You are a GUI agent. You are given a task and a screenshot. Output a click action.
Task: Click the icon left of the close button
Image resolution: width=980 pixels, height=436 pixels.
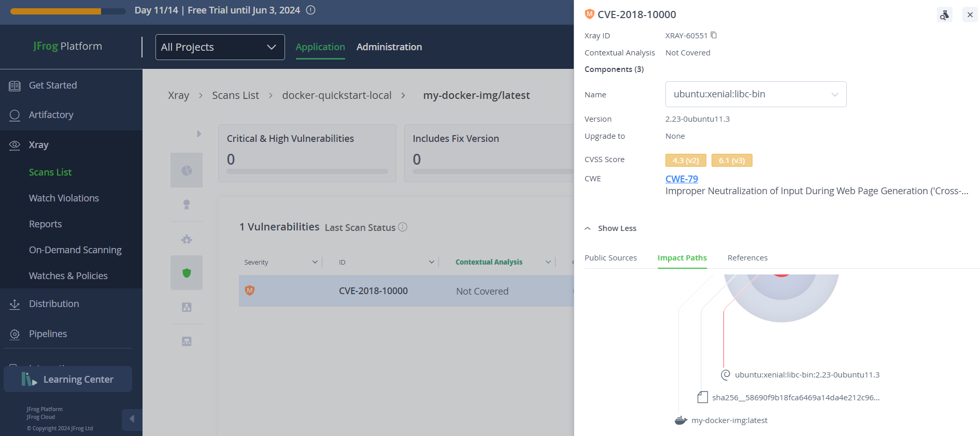click(x=945, y=14)
